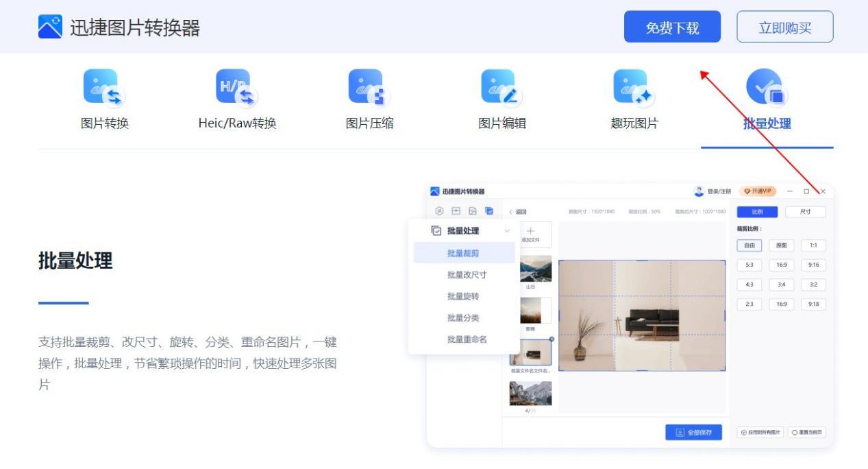This screenshot has width=868, height=469.
Task: Click the second toolbar icon in app preview
Action: tap(456, 211)
